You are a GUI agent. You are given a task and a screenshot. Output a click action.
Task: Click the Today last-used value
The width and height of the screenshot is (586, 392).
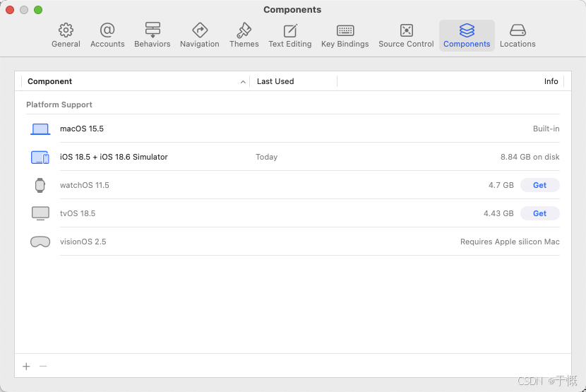click(266, 157)
